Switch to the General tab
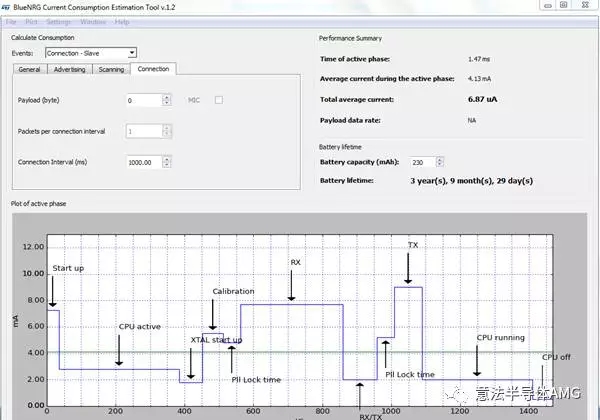The image size is (600, 420). click(29, 69)
